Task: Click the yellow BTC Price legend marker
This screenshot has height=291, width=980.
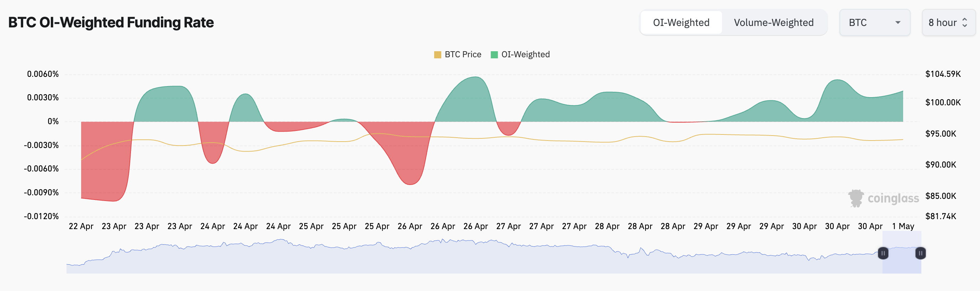Action: 438,54
